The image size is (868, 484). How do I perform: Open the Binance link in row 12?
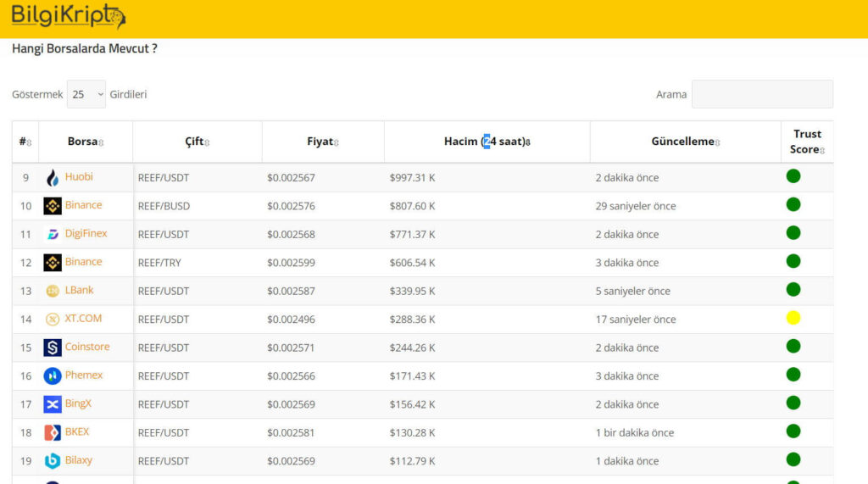[x=84, y=261]
